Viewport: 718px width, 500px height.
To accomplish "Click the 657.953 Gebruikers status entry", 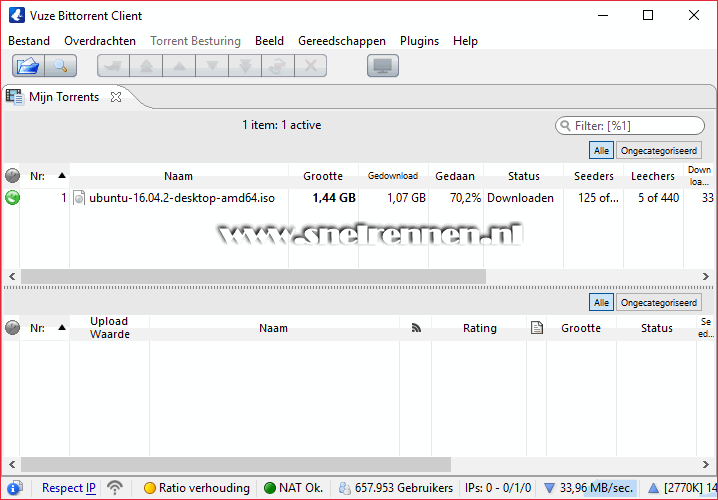I will [396, 488].
